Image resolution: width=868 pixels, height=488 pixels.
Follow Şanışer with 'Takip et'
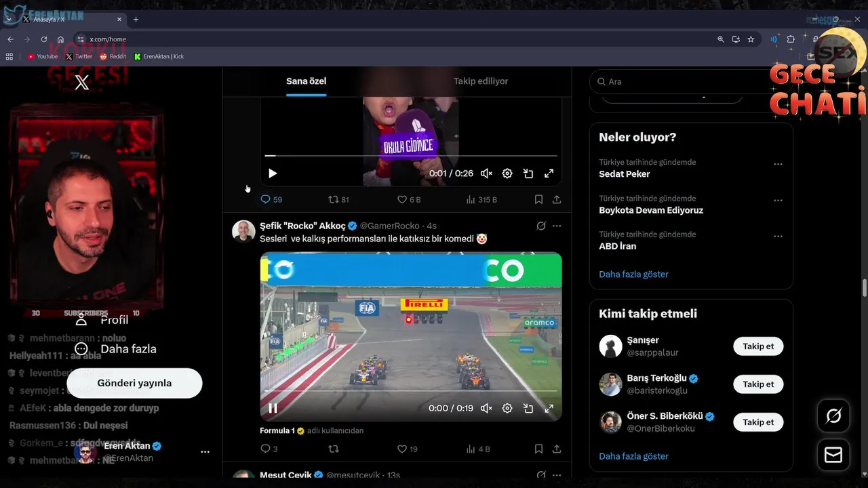tap(758, 346)
